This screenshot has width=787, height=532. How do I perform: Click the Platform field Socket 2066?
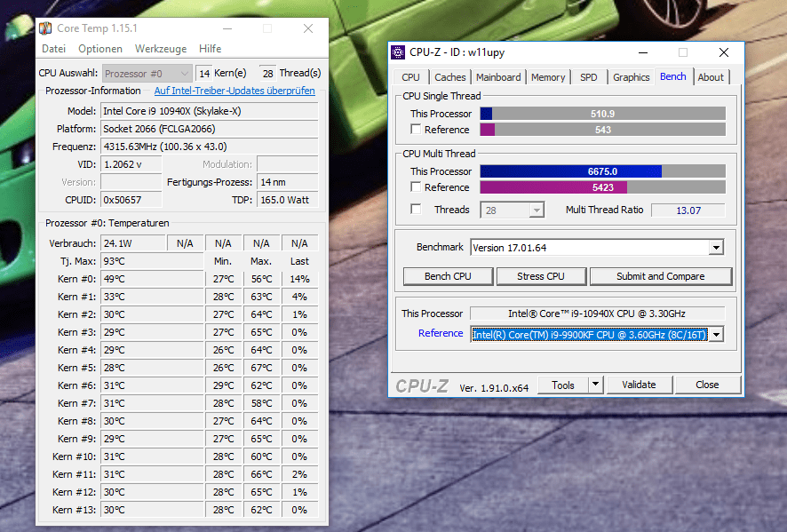[210, 129]
